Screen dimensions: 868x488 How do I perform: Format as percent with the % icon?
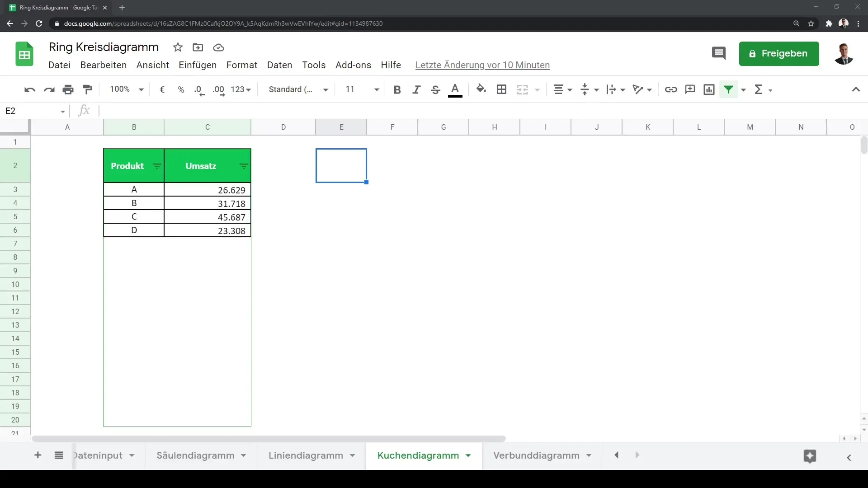tap(181, 89)
